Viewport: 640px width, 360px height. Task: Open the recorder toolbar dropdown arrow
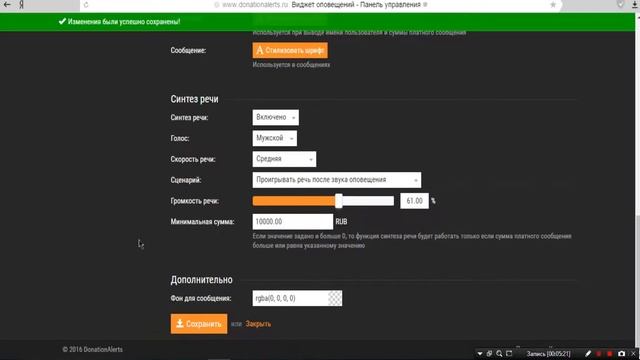click(x=480, y=353)
